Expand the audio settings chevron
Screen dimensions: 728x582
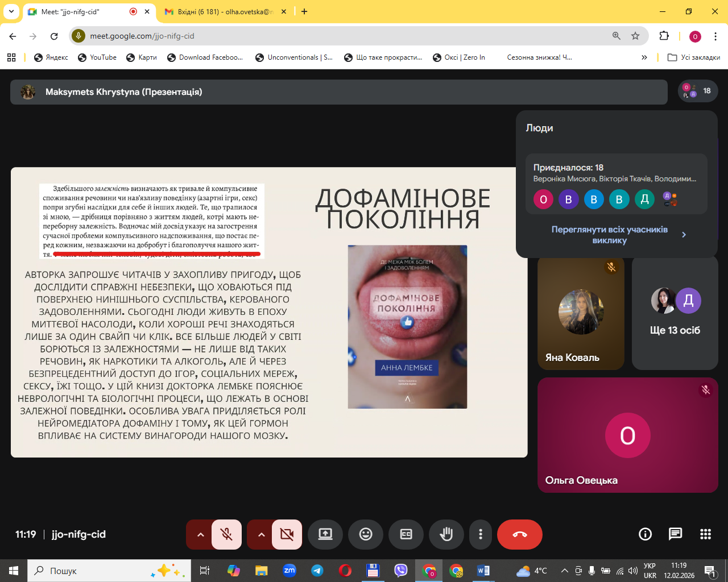[200, 534]
